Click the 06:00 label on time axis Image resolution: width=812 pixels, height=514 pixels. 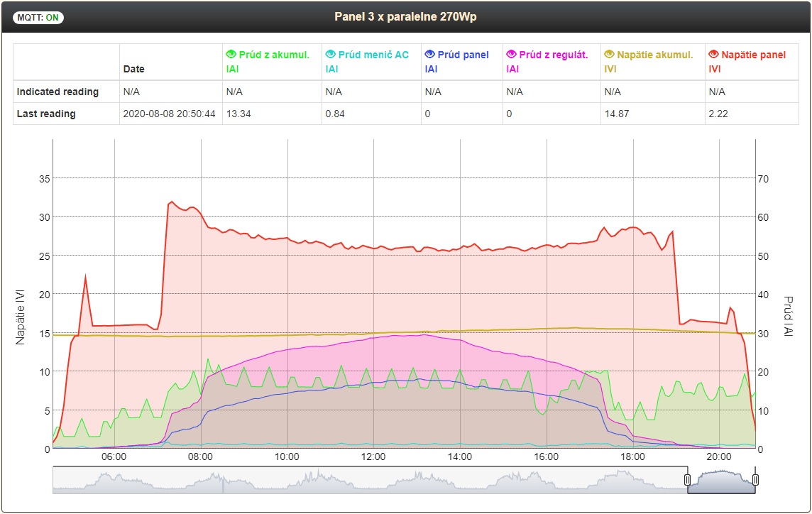[114, 457]
